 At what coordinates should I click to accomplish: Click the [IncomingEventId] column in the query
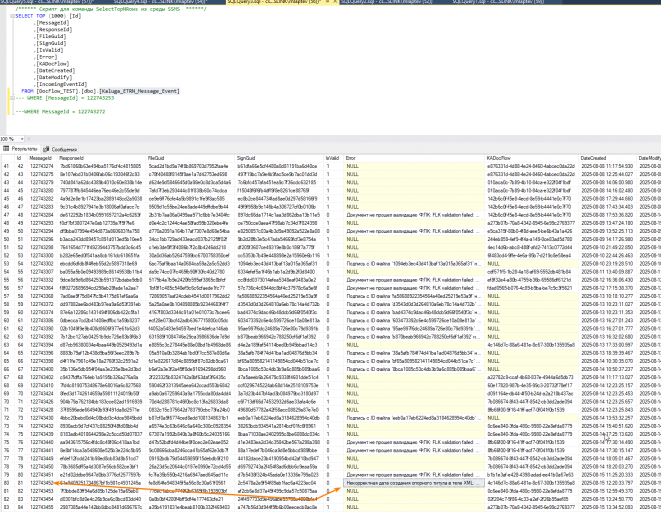(62, 84)
